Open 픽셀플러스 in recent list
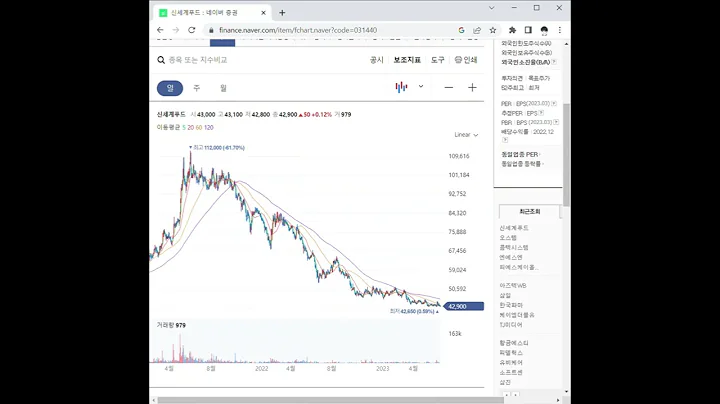This screenshot has height=404, width=720. coord(511,353)
